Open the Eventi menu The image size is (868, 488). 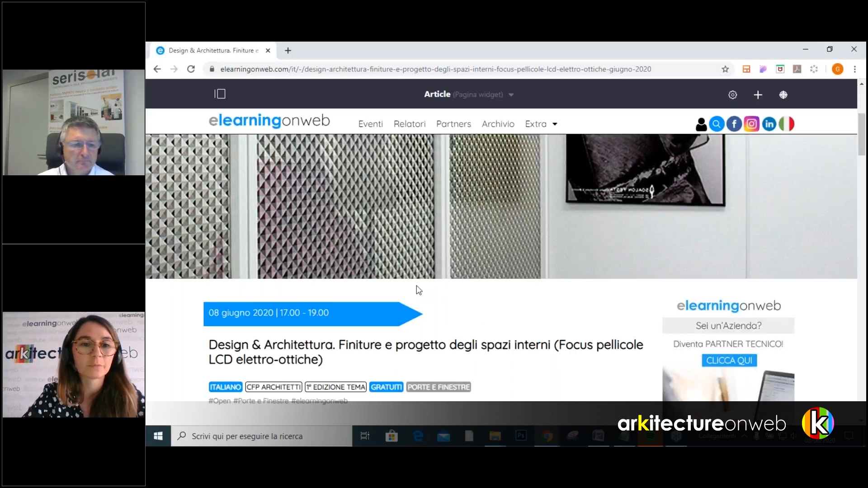coord(371,124)
